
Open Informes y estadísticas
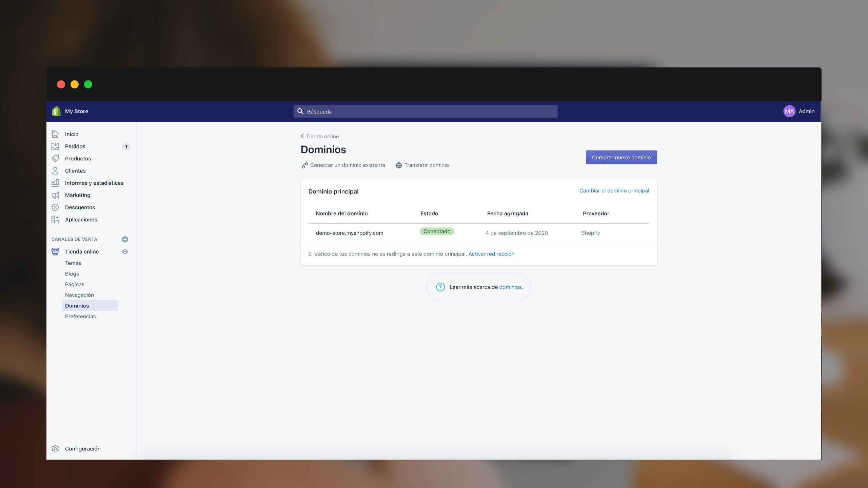[x=94, y=183]
